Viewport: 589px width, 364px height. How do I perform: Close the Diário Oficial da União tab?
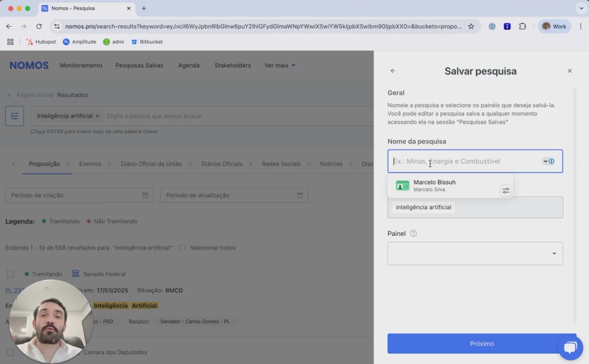(190, 164)
